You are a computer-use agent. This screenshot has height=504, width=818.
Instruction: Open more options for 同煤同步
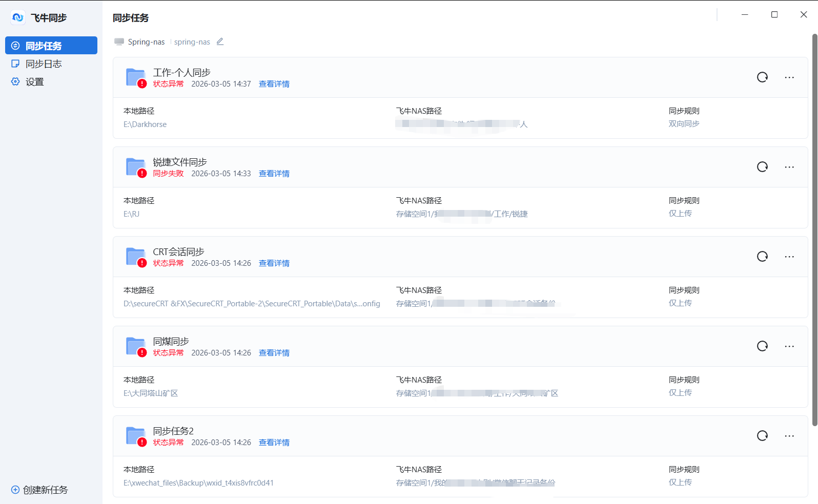(789, 346)
